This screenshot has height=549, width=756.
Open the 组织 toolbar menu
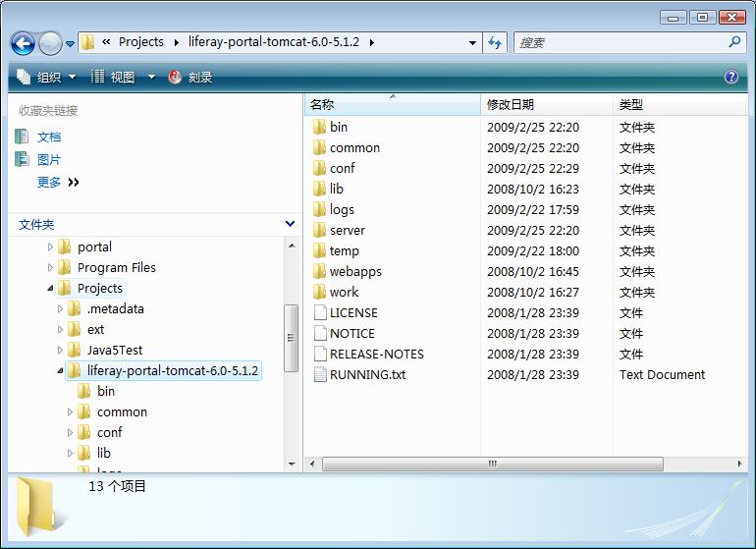46,77
